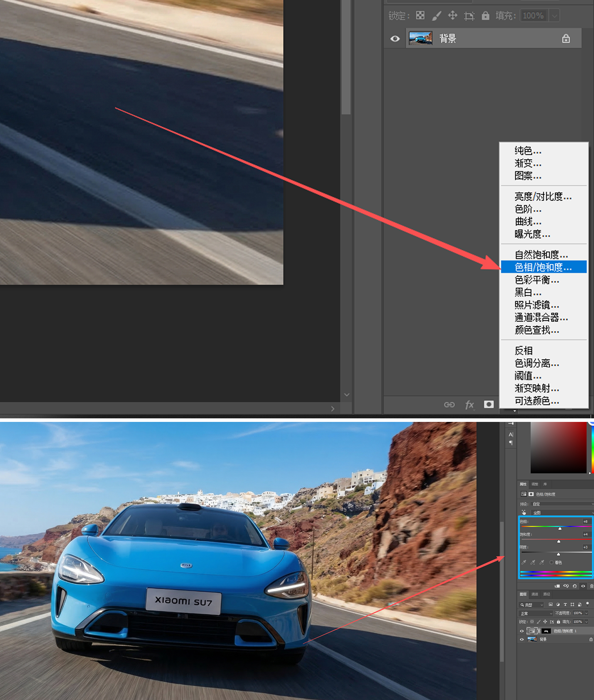Viewport: 594px width, 700px height.
Task: Click the link layers chain icon
Action: tap(449, 405)
